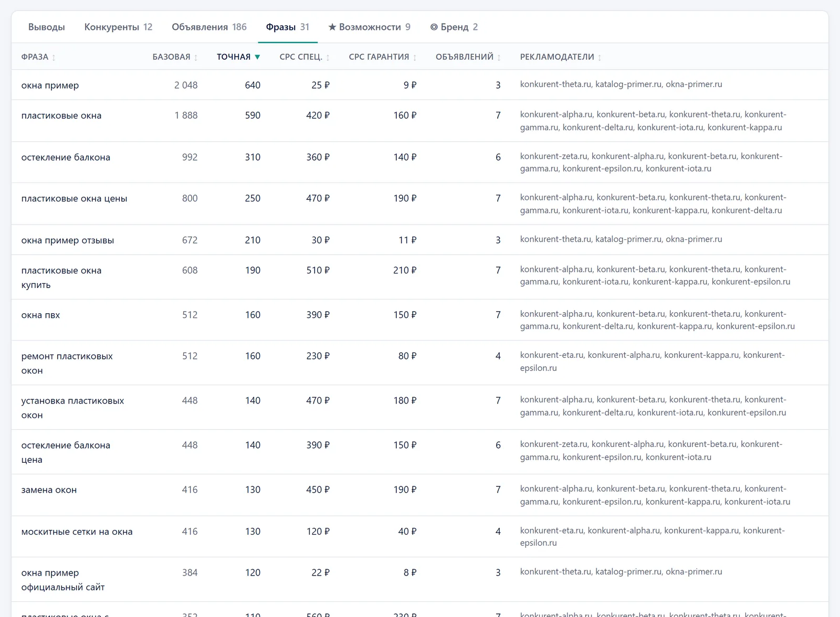Select the Фразы 31 tab
The height and width of the screenshot is (617, 840).
tap(288, 27)
